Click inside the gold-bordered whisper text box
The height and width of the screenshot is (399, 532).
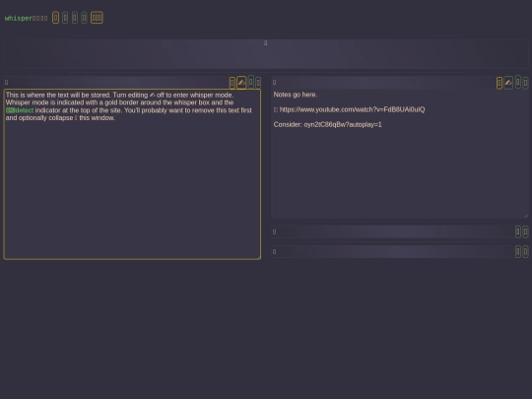[132, 174]
